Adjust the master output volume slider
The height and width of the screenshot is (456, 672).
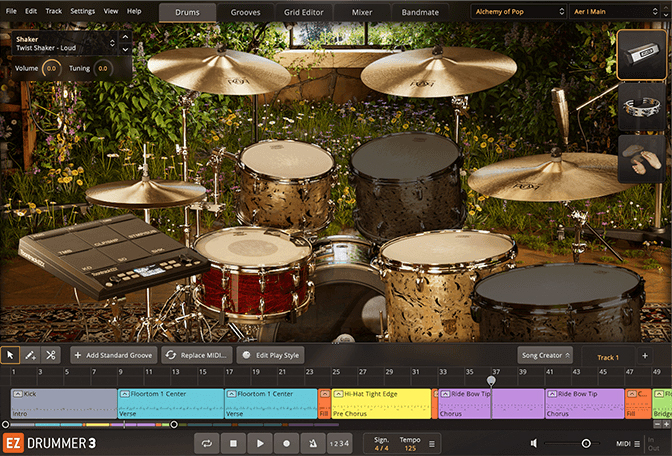585,444
